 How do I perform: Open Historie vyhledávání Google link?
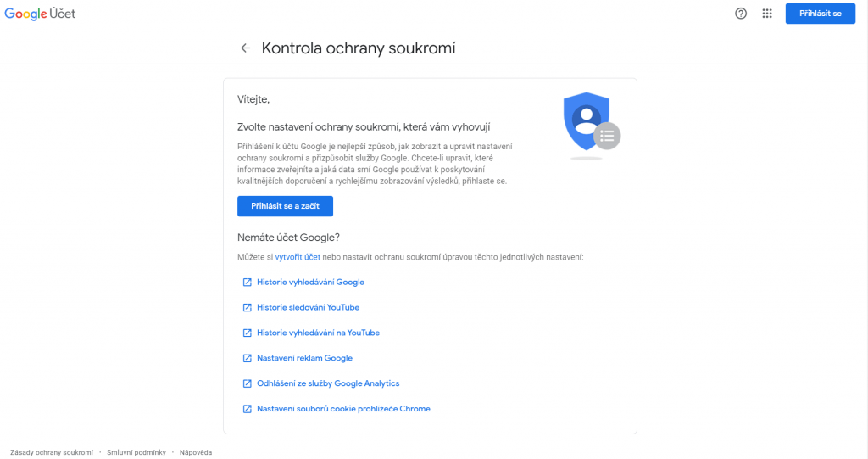point(310,283)
